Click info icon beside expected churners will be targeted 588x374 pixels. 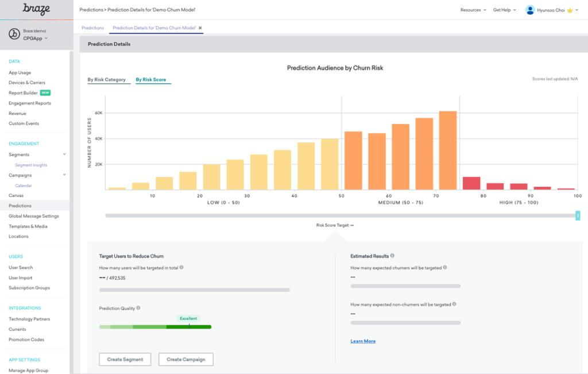coord(445,268)
